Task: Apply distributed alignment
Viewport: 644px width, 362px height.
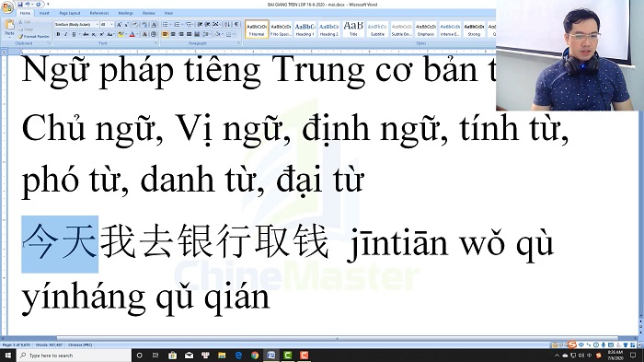Action: [197, 34]
